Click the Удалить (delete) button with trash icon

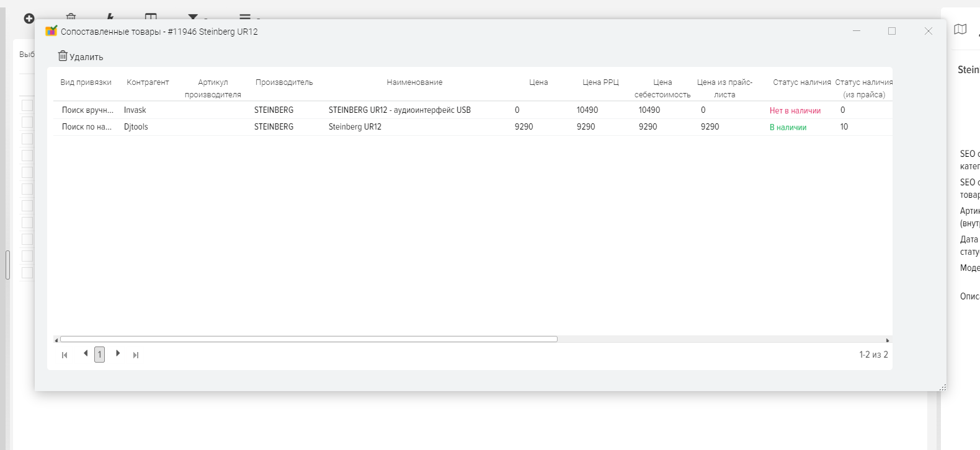tap(81, 56)
